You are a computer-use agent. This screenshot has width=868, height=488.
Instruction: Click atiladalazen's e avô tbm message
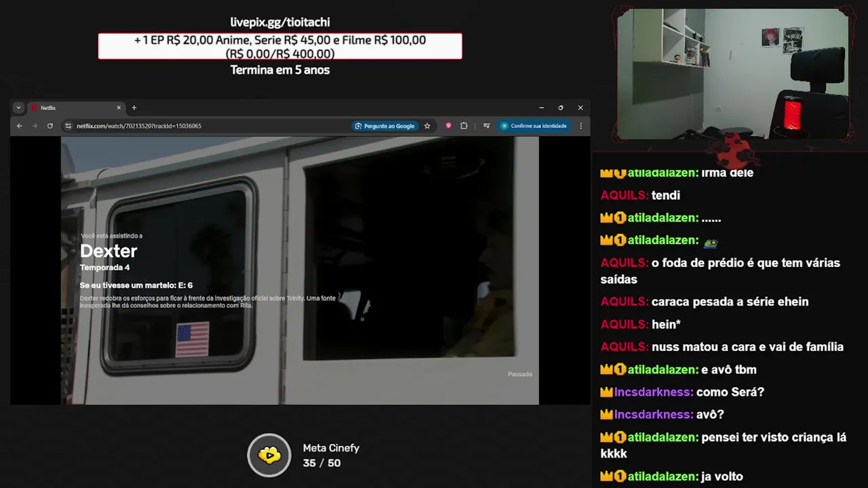pos(729,369)
